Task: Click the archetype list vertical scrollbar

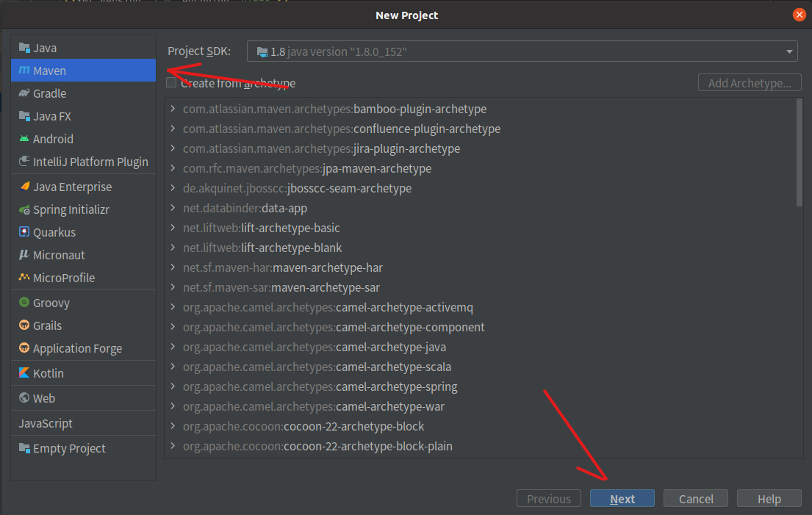Action: tap(799, 154)
